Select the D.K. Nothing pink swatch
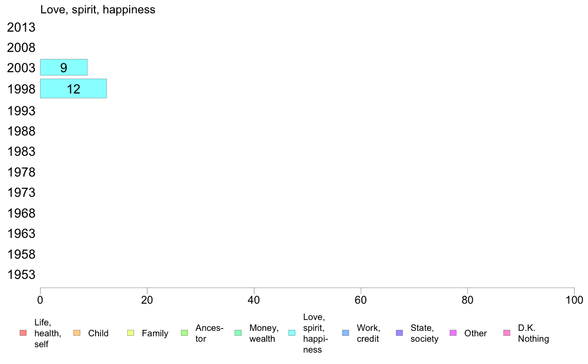Screen dimensions: 588x364 [507, 333]
